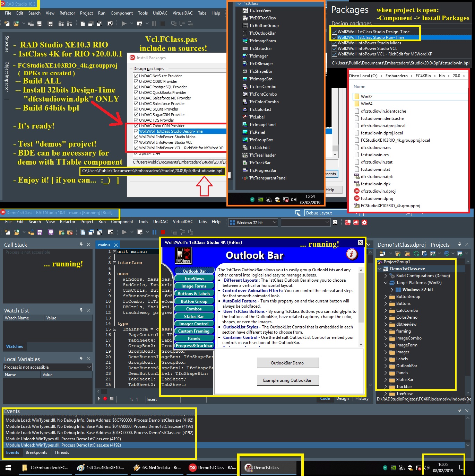Switch to the Threads tab

[x=62, y=452]
